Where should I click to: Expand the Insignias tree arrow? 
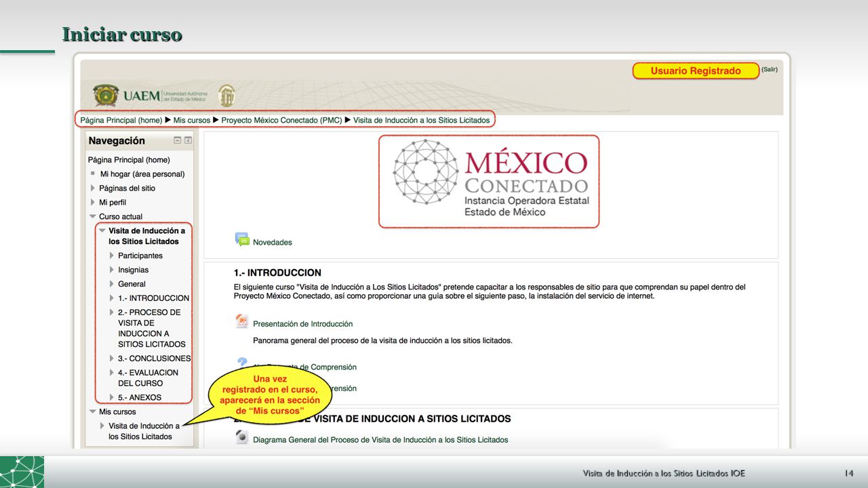(x=112, y=270)
